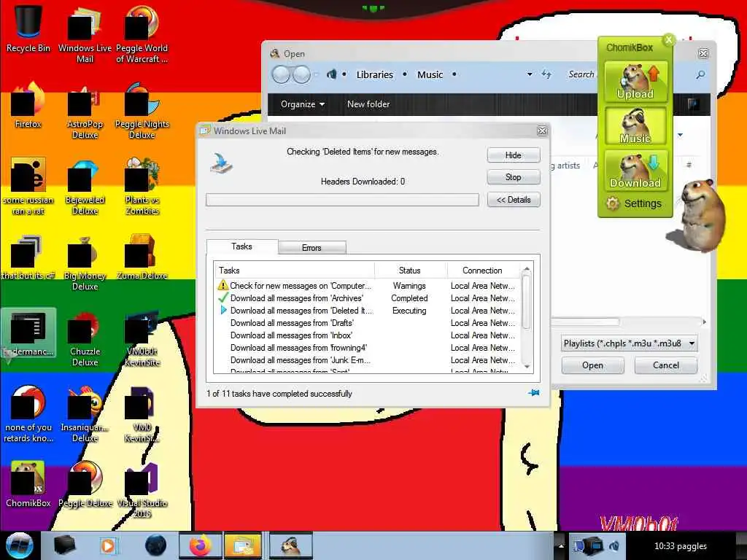This screenshot has height=560, width=747.
Task: Click Open button in the Open dialog
Action: pos(592,365)
